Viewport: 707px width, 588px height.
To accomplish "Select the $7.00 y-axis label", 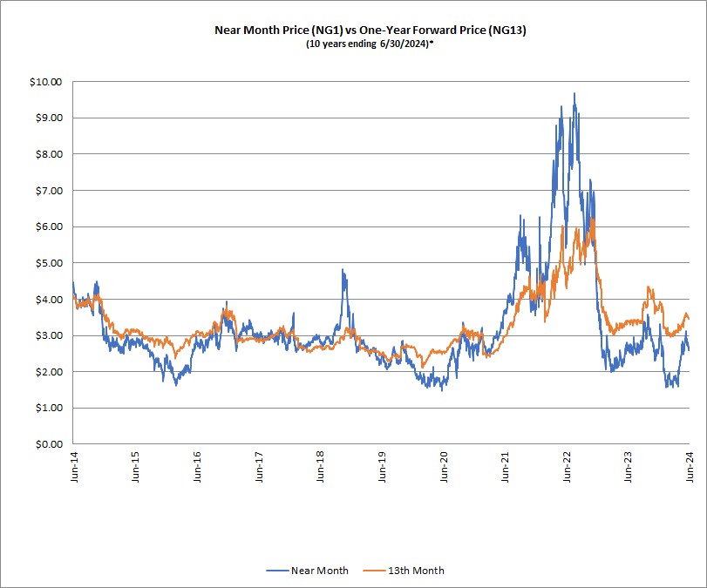I will tap(49, 191).
